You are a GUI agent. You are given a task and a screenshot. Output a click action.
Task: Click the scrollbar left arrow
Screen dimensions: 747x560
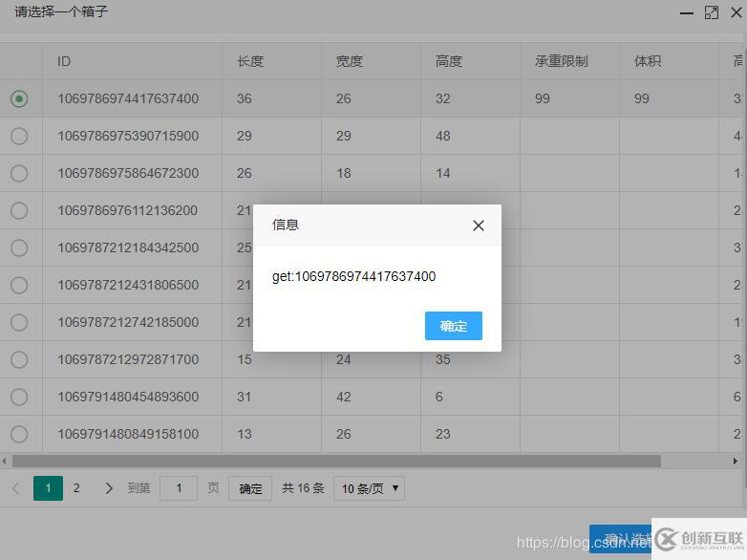pos(4,461)
